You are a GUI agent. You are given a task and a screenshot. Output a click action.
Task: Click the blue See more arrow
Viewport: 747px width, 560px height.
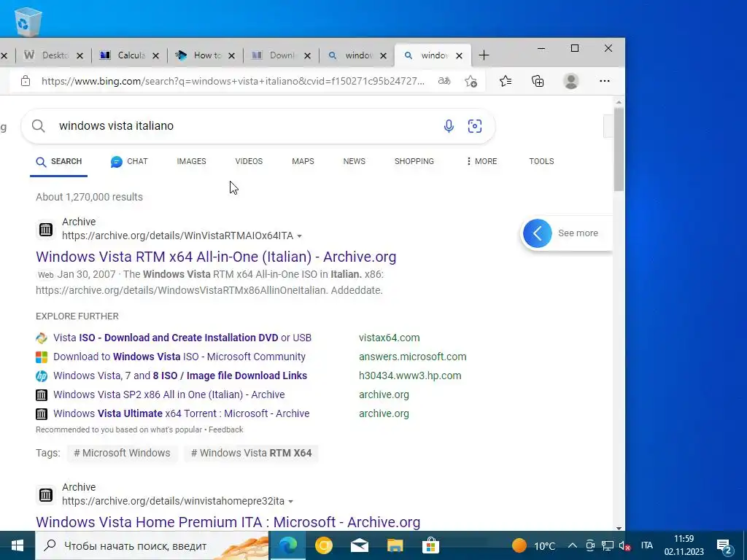[538, 233]
